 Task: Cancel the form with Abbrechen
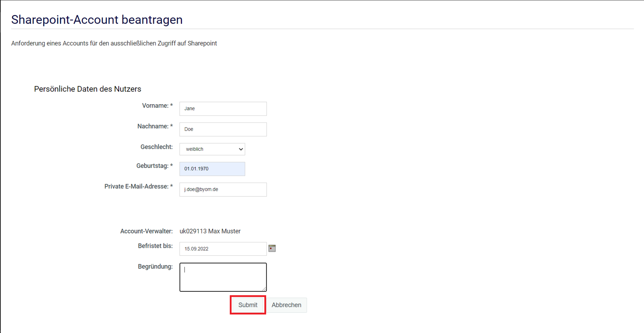(x=286, y=305)
